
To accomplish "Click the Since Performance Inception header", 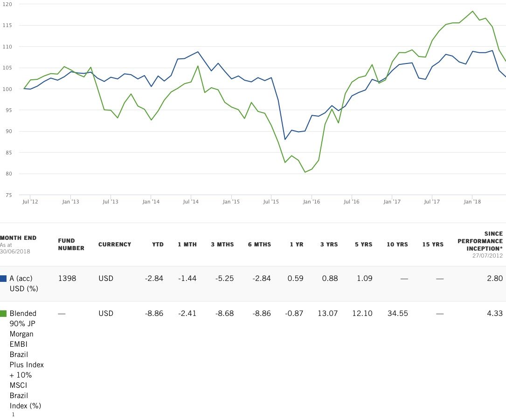I will click(480, 241).
